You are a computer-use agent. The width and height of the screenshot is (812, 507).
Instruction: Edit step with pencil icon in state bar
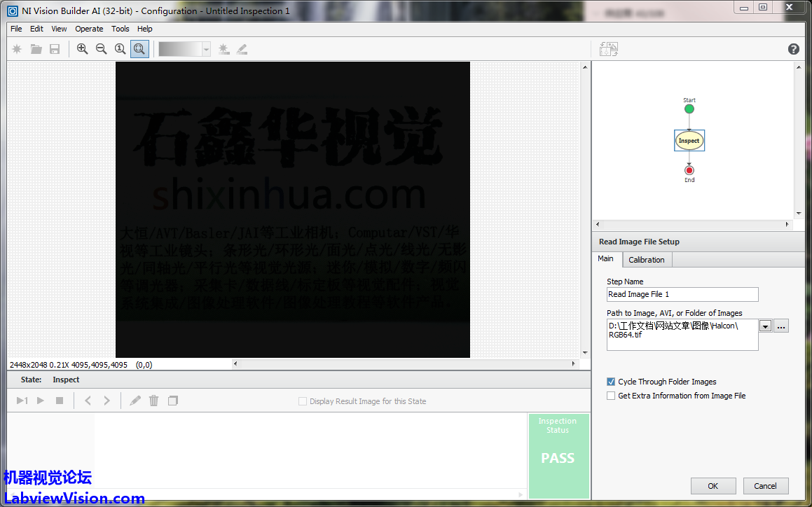tap(135, 401)
